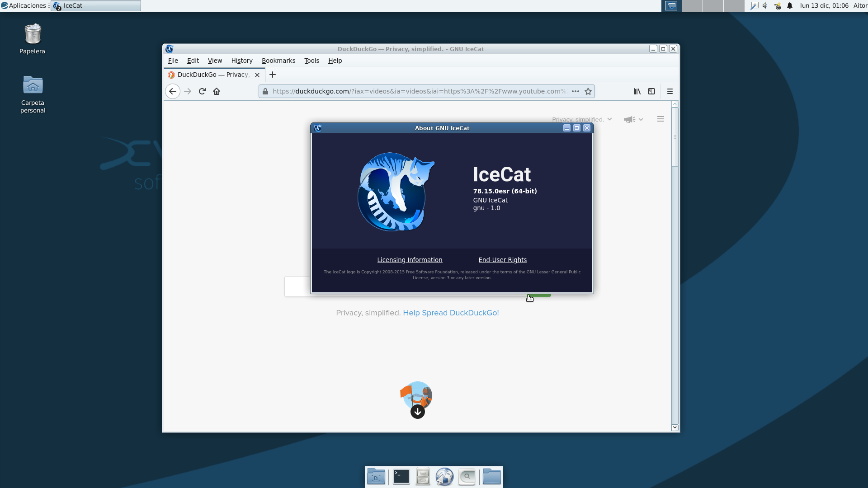This screenshot has height=488, width=868.
Task: Close the About GNU IceCat dialog
Action: pyautogui.click(x=587, y=128)
